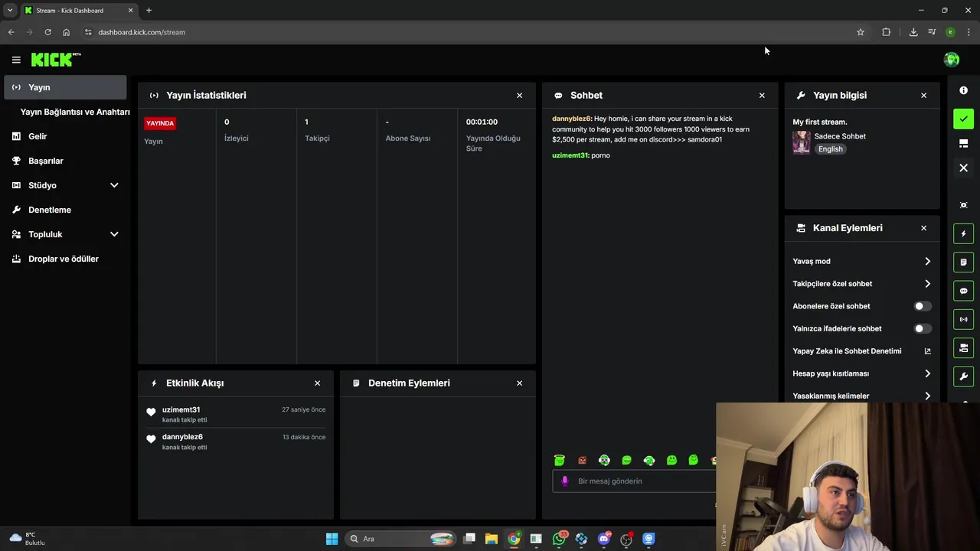
Task: Toggle the activity feed lightning widget icon
Action: [x=964, y=233]
